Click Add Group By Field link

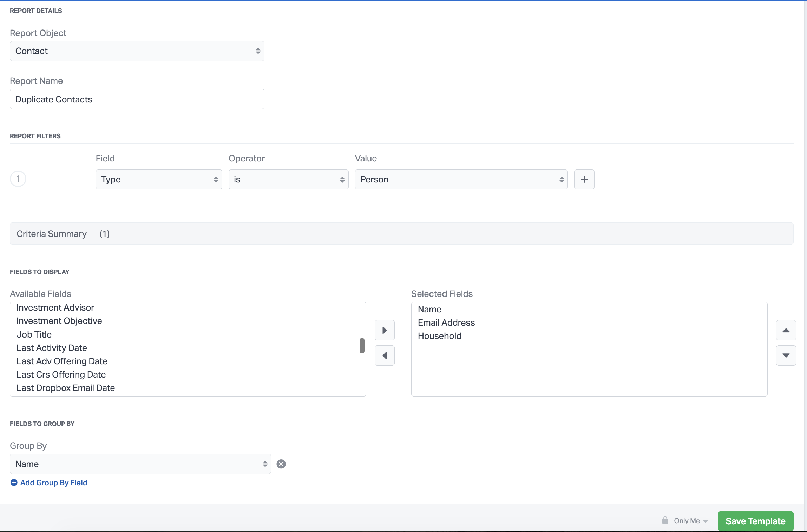point(53,483)
